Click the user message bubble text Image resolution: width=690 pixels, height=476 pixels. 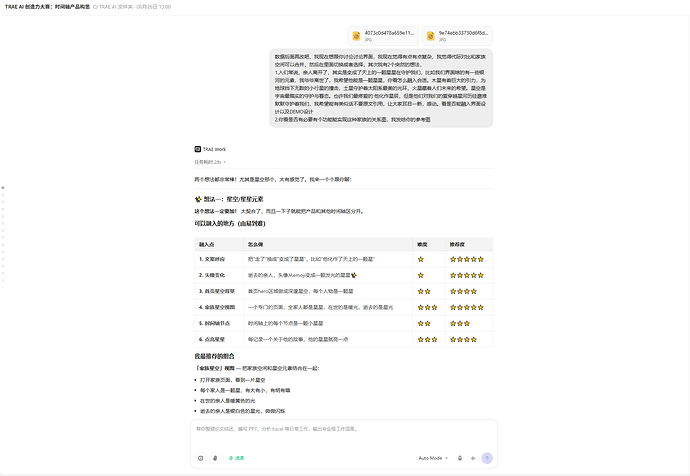pyautogui.click(x=381, y=88)
